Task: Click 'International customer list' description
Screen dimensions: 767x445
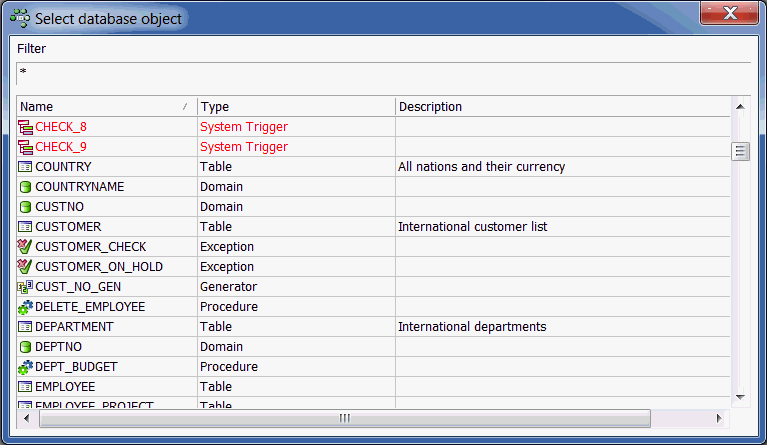Action: pos(473,227)
